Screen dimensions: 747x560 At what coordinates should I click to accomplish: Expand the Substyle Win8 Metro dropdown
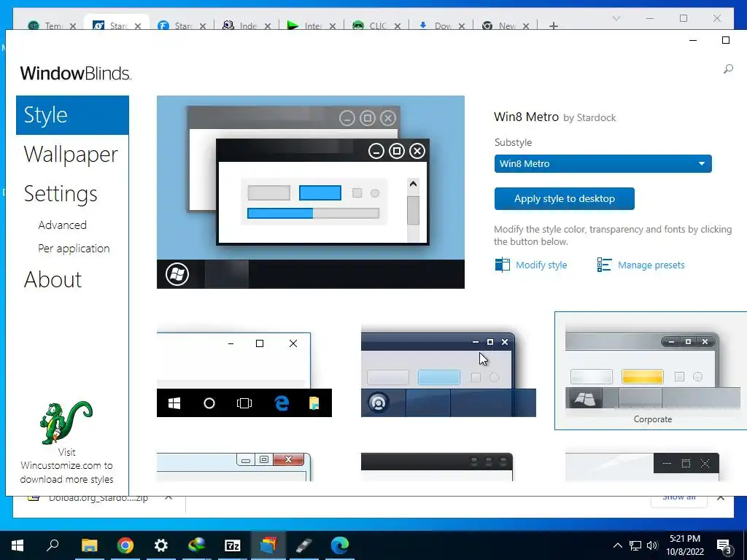coord(603,163)
